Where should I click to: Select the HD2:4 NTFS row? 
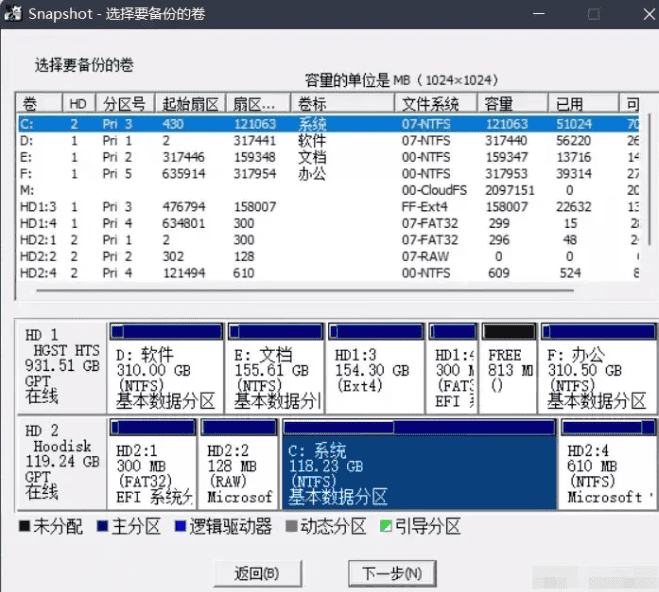(x=328, y=273)
